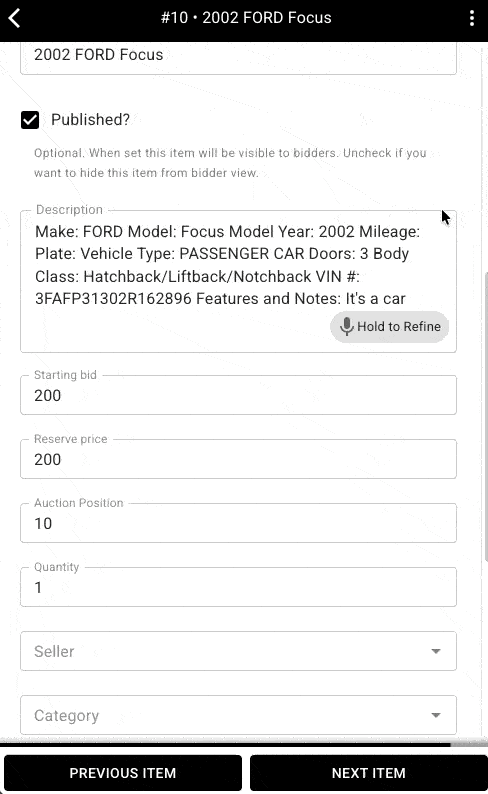This screenshot has height=794, width=488.
Task: Open the Category selection field
Action: pos(238,715)
